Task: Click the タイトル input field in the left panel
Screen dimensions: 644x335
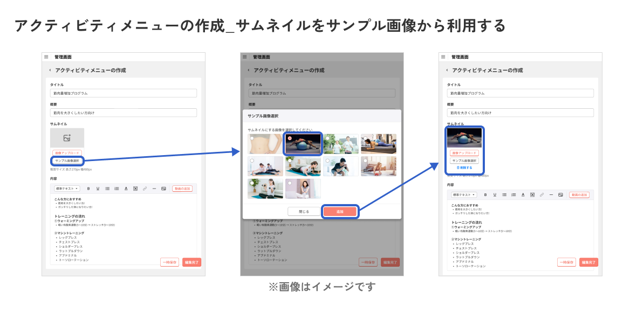Action: click(x=124, y=93)
